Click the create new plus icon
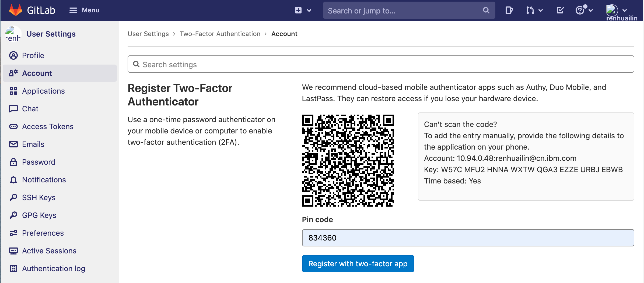This screenshot has width=644, height=283. click(298, 10)
